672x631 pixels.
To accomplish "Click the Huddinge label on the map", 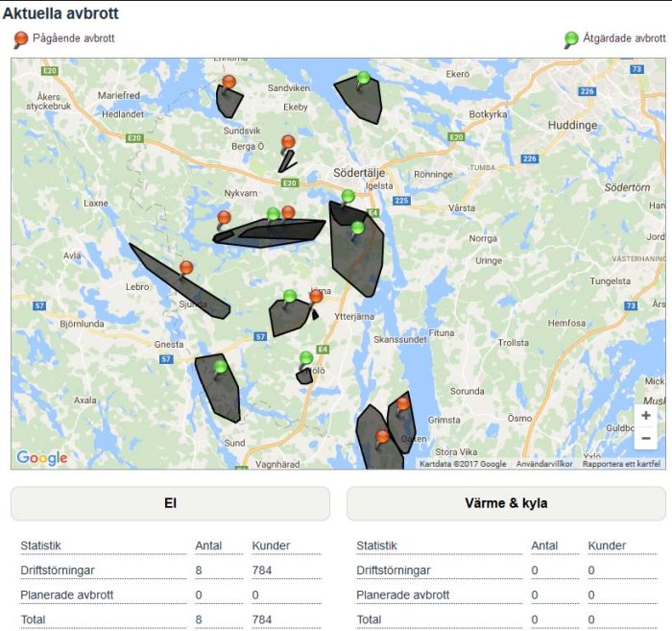I will [572, 125].
